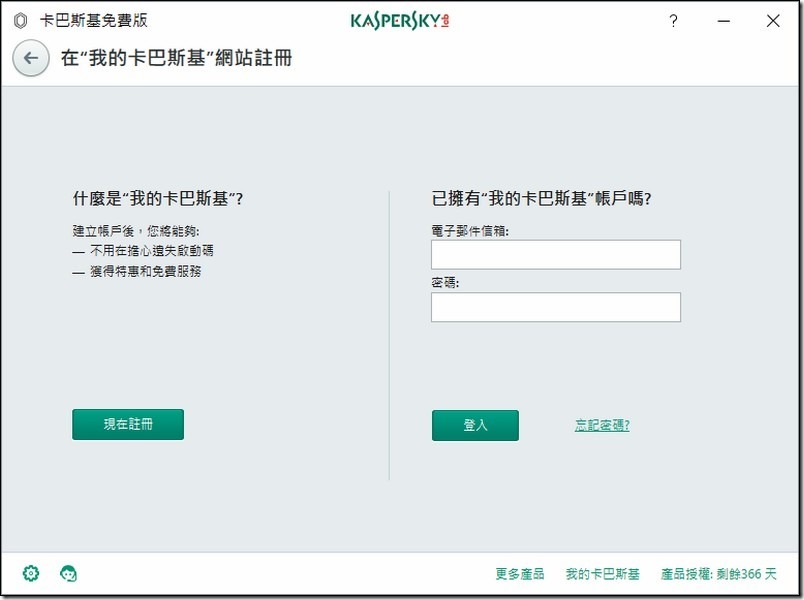Click the page title 在"我的卡巴斯基"網站註冊

176,58
